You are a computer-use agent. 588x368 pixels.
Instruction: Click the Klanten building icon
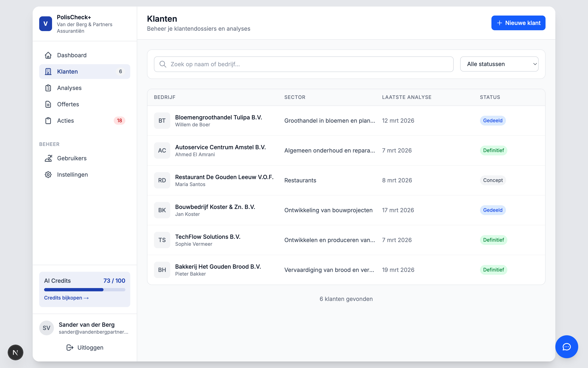click(48, 72)
